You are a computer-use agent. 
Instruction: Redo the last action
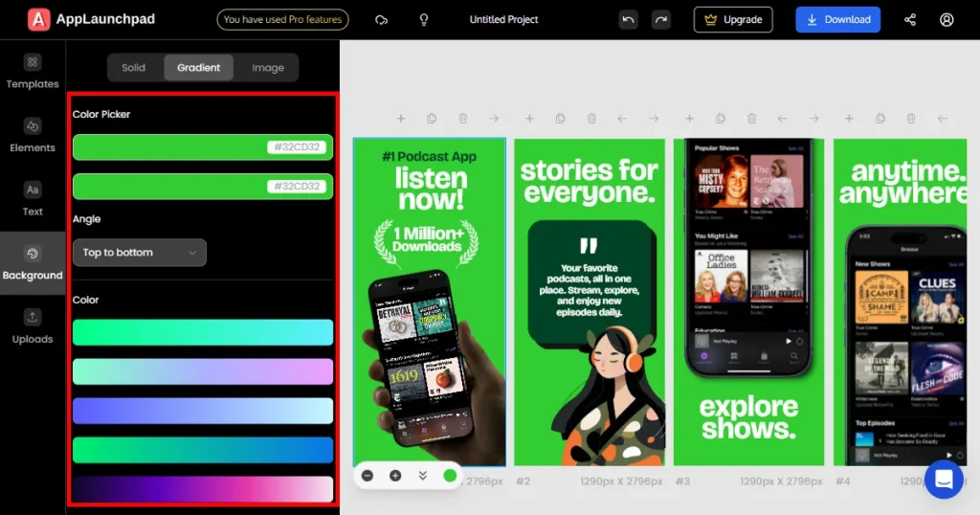point(660,20)
